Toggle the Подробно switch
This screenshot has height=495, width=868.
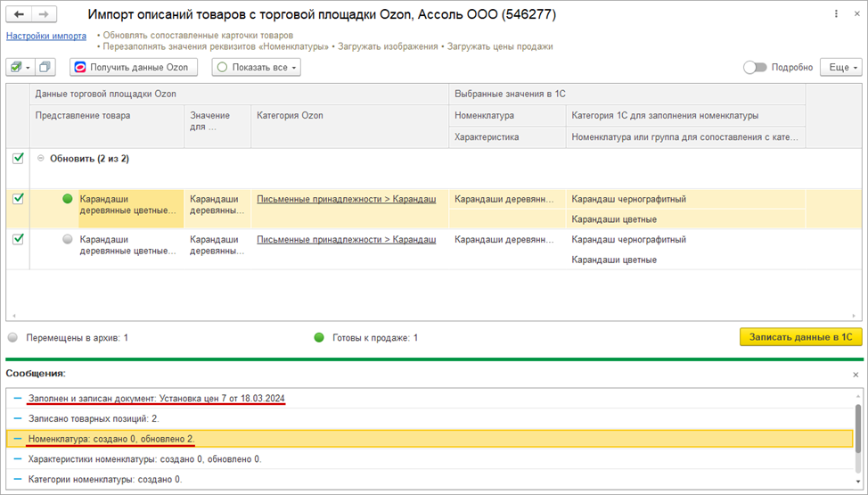(x=755, y=68)
